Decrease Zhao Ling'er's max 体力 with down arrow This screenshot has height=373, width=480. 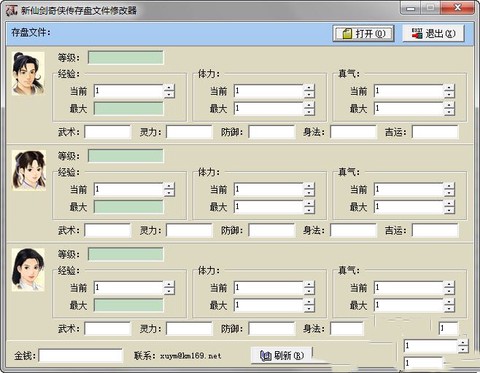point(309,210)
